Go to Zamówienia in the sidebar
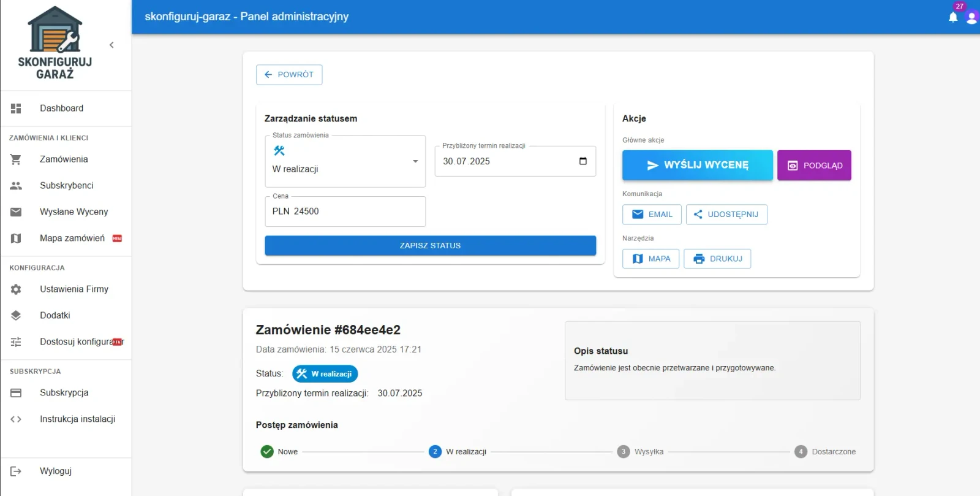 click(x=66, y=159)
